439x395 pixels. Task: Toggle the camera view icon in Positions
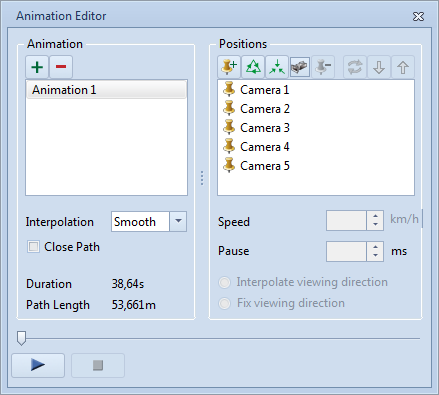[300, 67]
